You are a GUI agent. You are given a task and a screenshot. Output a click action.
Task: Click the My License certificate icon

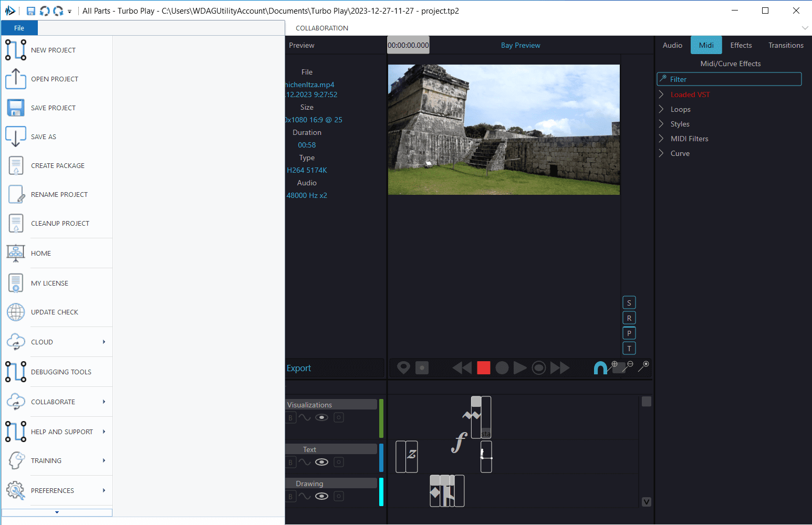click(x=16, y=283)
